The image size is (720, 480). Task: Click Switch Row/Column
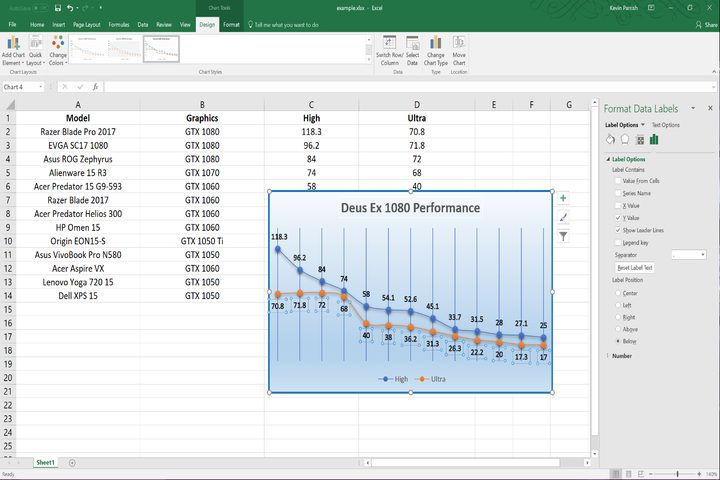[x=389, y=51]
